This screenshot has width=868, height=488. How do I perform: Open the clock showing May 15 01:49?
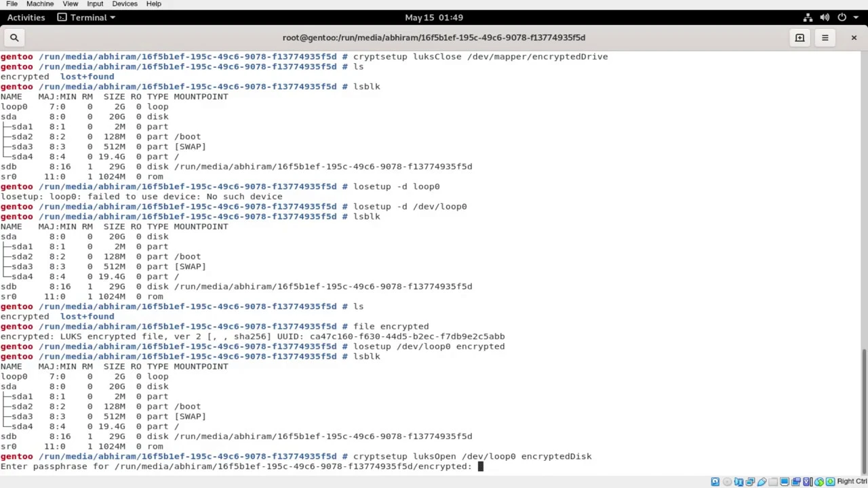[434, 17]
